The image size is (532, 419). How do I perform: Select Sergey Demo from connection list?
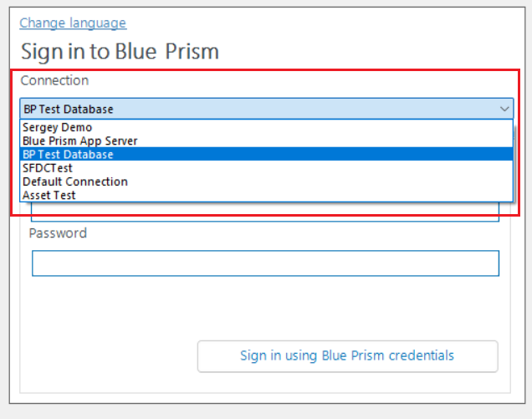coord(57,128)
